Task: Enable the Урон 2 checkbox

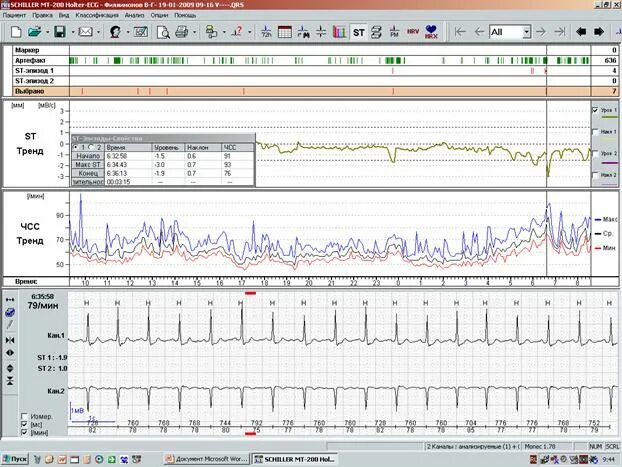Action: coord(595,153)
